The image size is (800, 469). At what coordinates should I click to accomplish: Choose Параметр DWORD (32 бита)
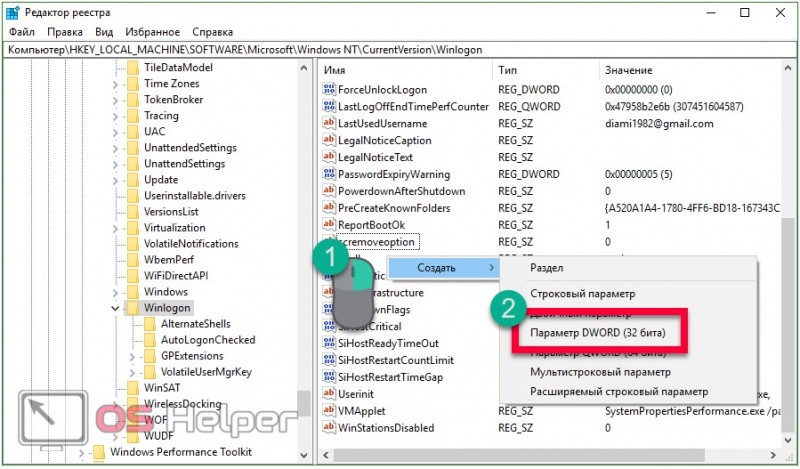[x=598, y=333]
